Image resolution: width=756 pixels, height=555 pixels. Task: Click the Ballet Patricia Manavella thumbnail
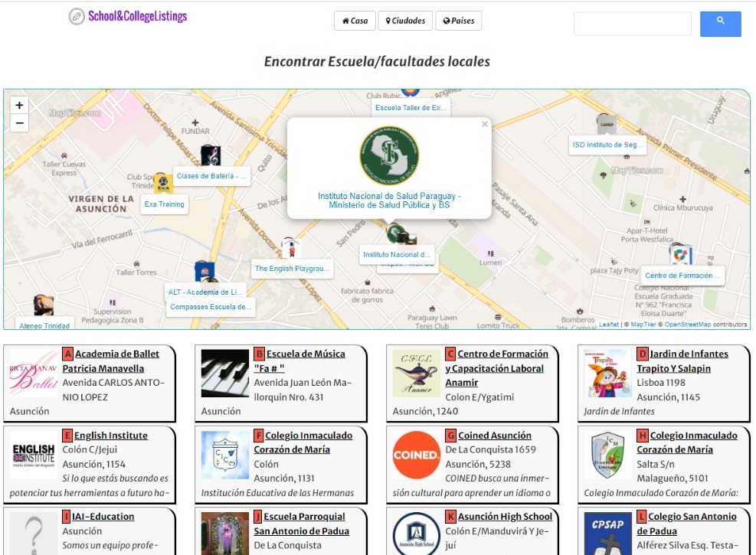[x=33, y=374]
